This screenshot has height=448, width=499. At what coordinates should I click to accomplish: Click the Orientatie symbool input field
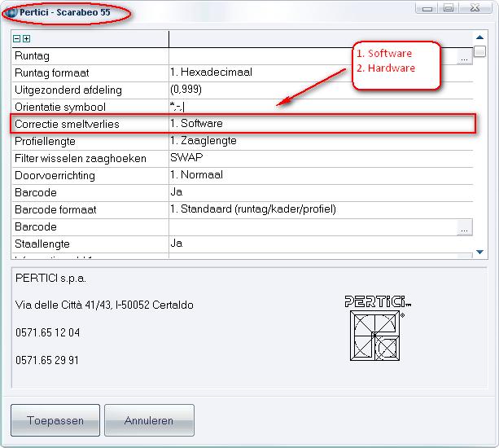[x=321, y=107]
